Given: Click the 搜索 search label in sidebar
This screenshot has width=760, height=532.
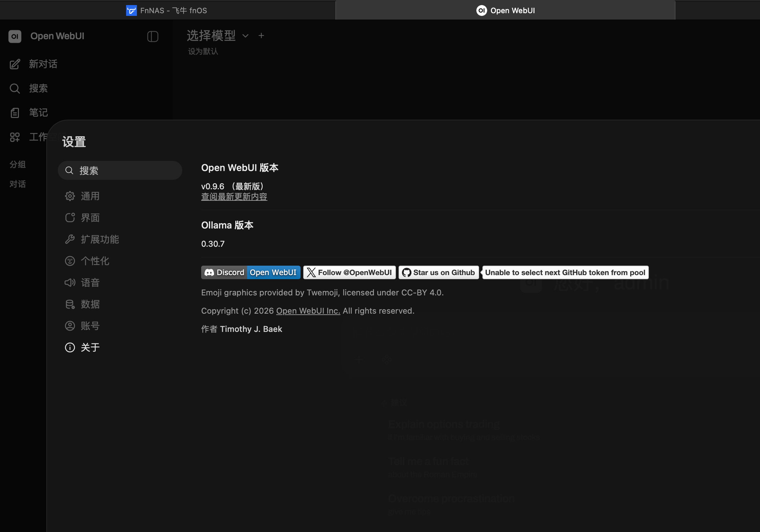Looking at the screenshot, I should (39, 89).
